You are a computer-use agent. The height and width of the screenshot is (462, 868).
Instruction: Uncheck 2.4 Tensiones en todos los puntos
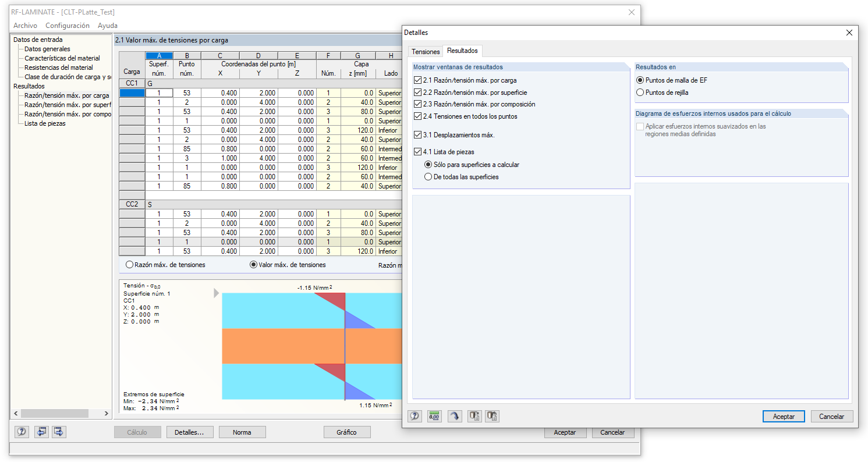tap(417, 116)
